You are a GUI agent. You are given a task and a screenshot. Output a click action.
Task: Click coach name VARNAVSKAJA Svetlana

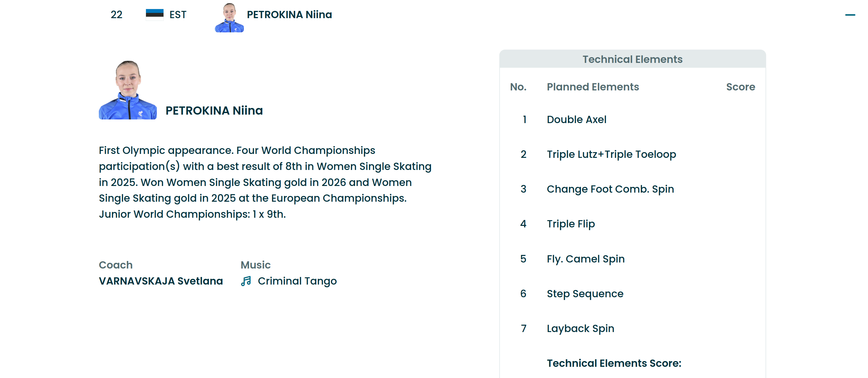click(x=161, y=281)
